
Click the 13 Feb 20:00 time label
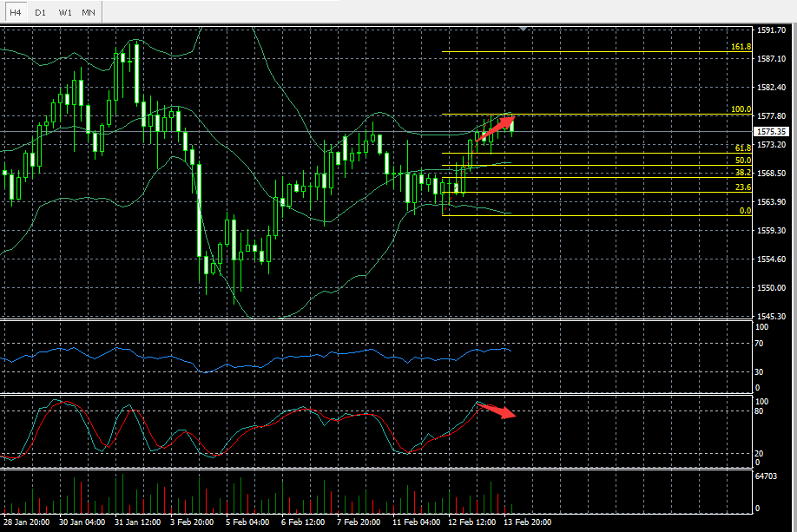pos(528,522)
